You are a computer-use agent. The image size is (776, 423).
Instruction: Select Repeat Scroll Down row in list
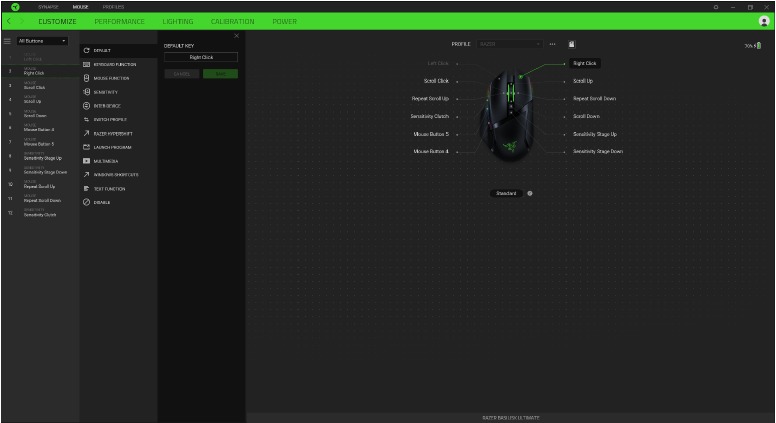click(x=40, y=198)
